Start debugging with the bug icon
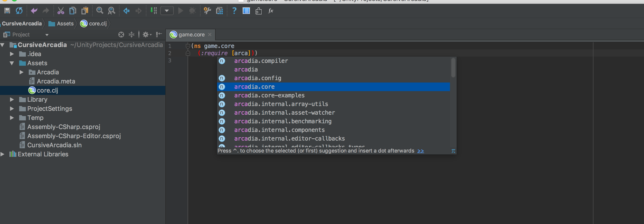The image size is (644, 224). 192,11
